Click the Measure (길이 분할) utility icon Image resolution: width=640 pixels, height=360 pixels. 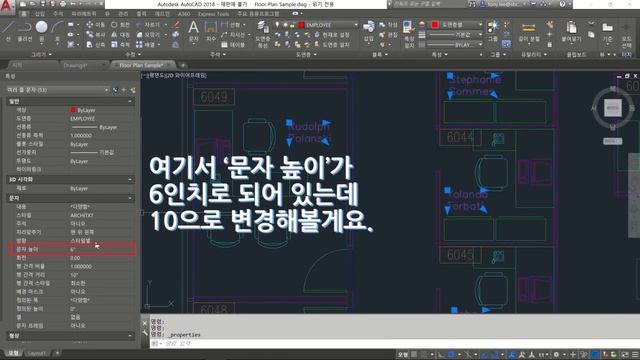point(529,32)
